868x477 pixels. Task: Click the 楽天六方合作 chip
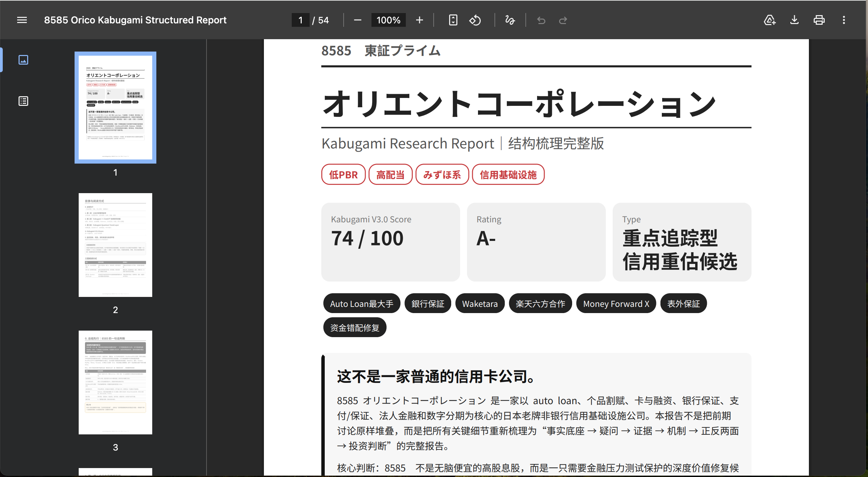click(540, 303)
